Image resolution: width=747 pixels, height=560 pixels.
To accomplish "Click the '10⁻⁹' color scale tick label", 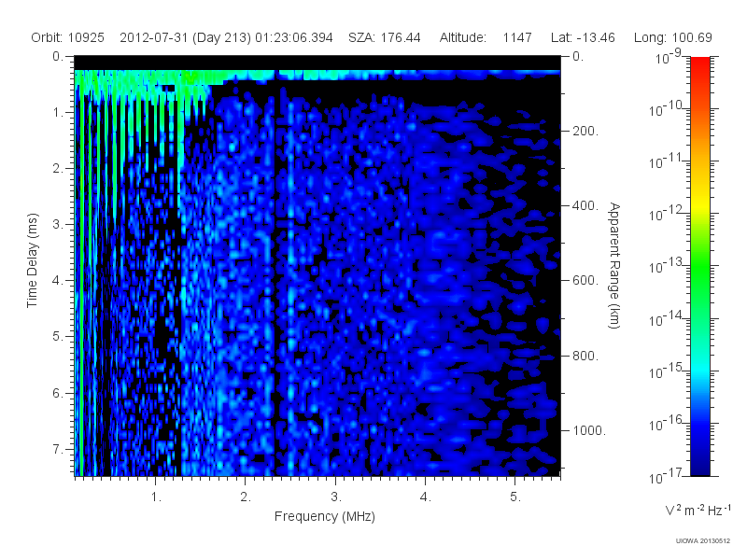I will 668,57.
